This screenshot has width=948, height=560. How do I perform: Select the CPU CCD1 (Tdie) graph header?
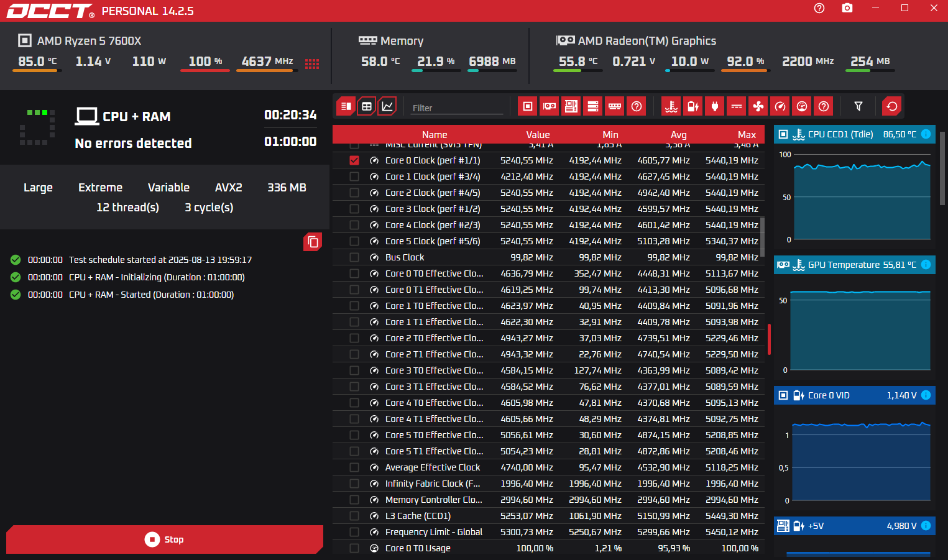855,134
